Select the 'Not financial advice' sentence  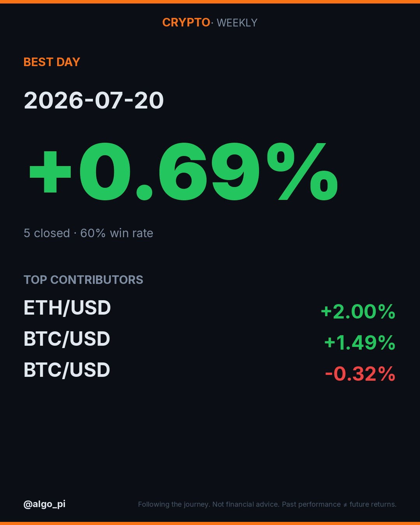coord(246,504)
